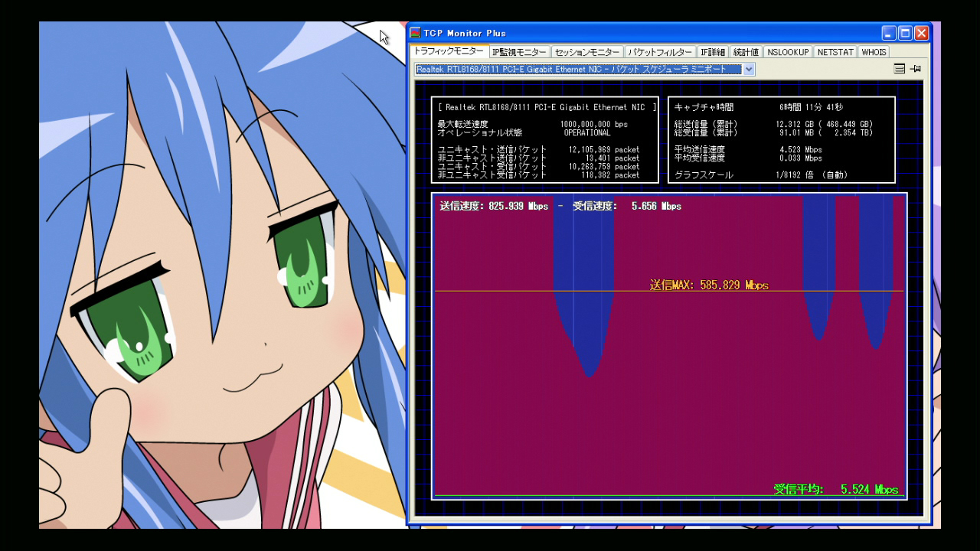This screenshot has height=551, width=980.
Task: Click the compact view list icon
Action: (x=900, y=69)
